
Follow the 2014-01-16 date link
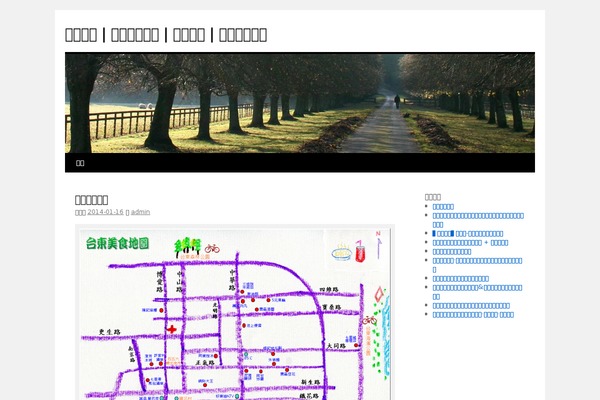pyautogui.click(x=105, y=212)
